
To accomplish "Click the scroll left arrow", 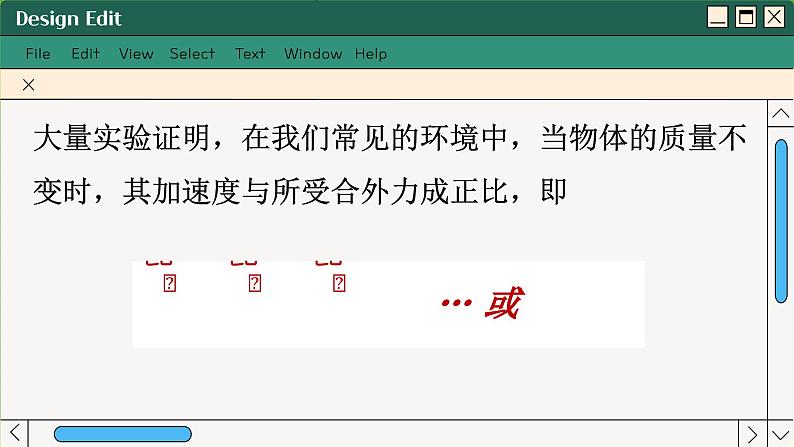I will (14, 433).
